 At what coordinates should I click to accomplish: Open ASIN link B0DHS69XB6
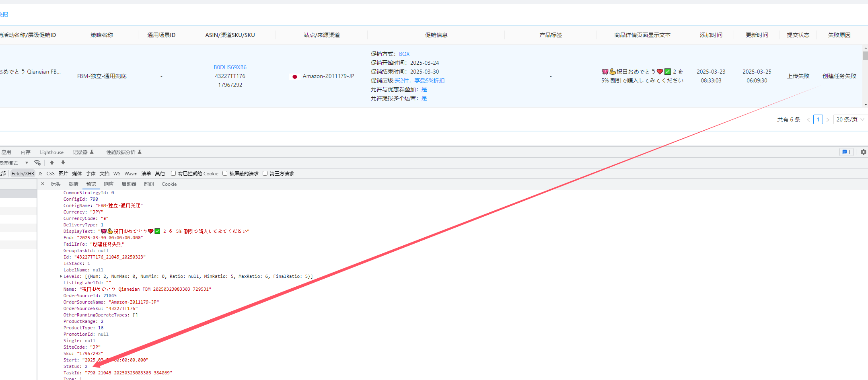(x=230, y=67)
